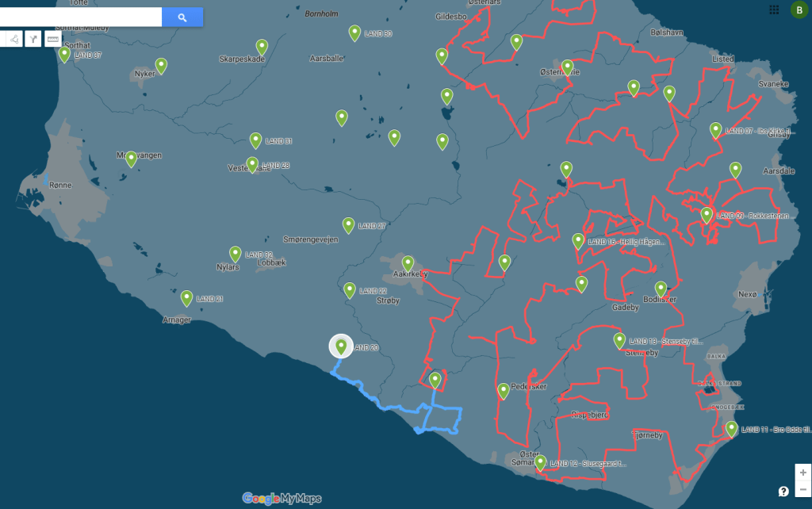Image resolution: width=812 pixels, height=509 pixels.
Task: Click the LAND 12 Slusegaard marker
Action: pos(540,461)
